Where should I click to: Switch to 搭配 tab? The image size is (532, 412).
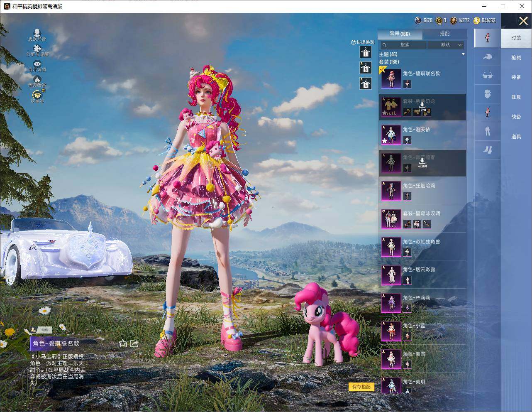(x=444, y=34)
